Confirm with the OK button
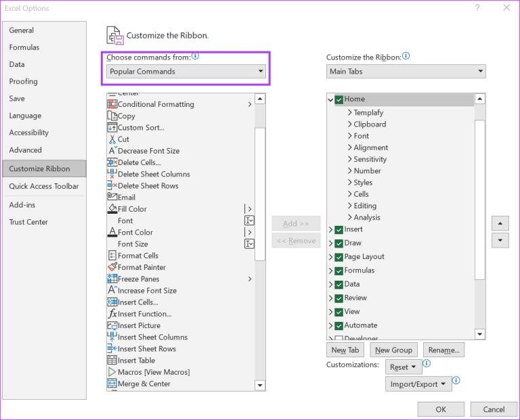The width and height of the screenshot is (520, 420). [441, 409]
